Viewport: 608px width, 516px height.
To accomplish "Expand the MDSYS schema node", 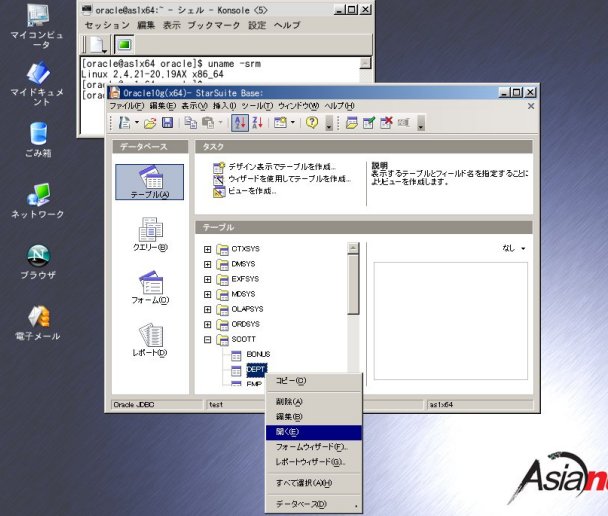I will [207, 295].
